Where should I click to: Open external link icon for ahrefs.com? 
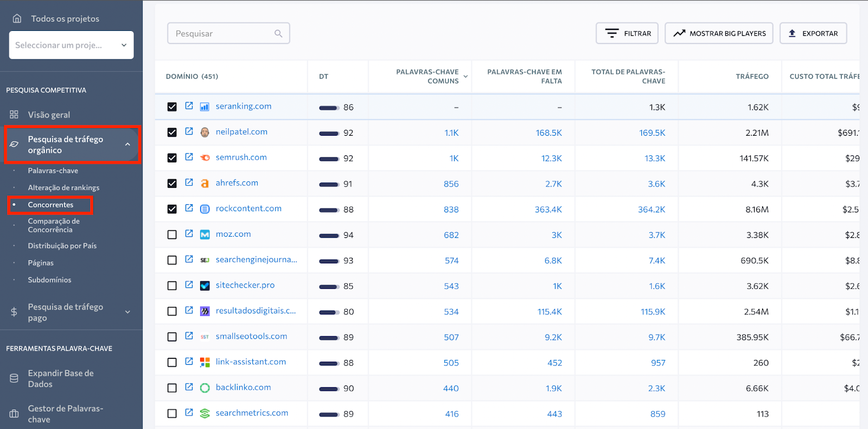(189, 182)
